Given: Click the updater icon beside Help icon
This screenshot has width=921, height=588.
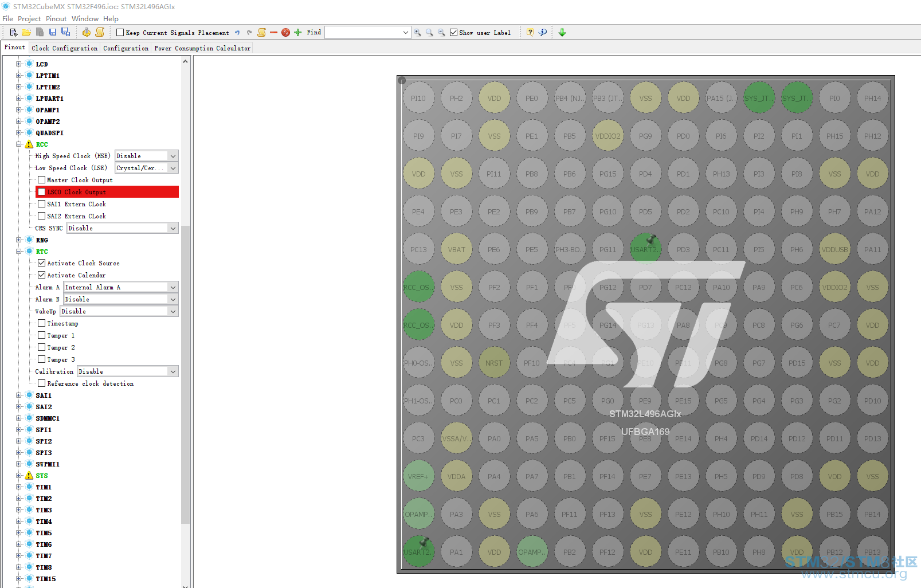Looking at the screenshot, I should (543, 33).
